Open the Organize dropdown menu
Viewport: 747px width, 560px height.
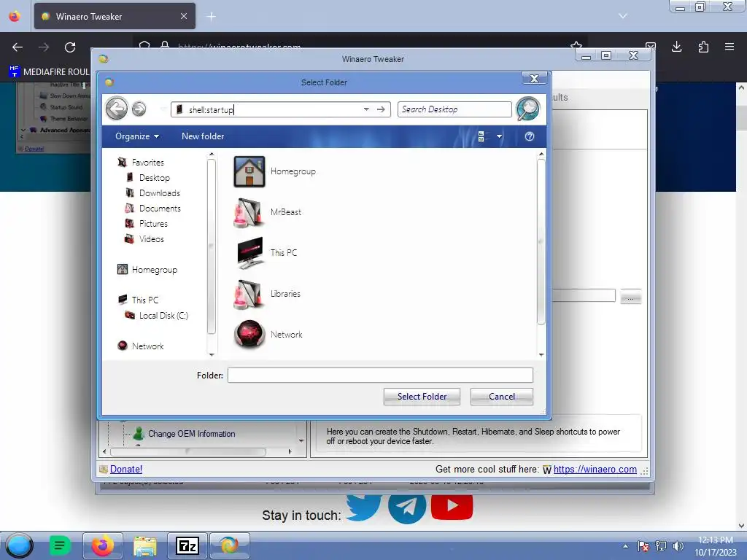click(136, 136)
